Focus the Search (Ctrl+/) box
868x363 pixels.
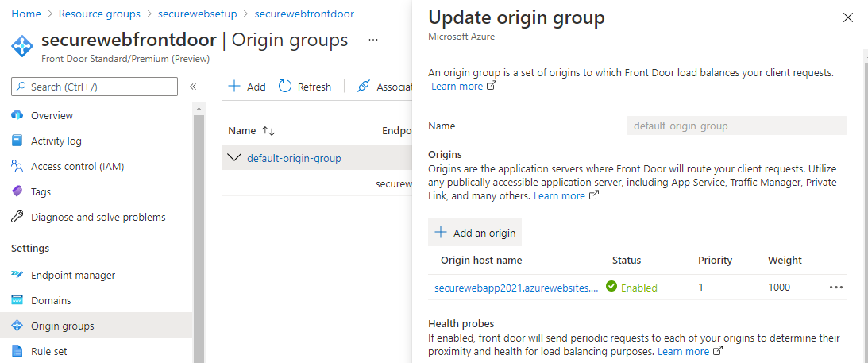(95, 87)
